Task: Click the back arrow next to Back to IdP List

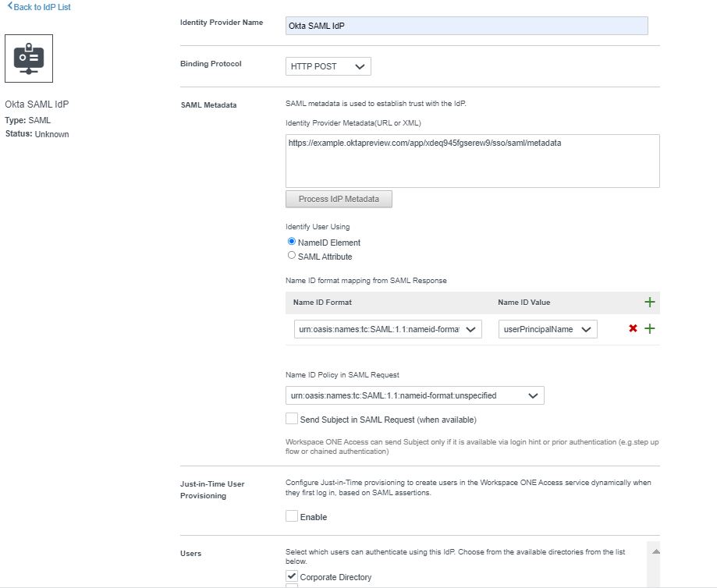Action: click(9, 6)
